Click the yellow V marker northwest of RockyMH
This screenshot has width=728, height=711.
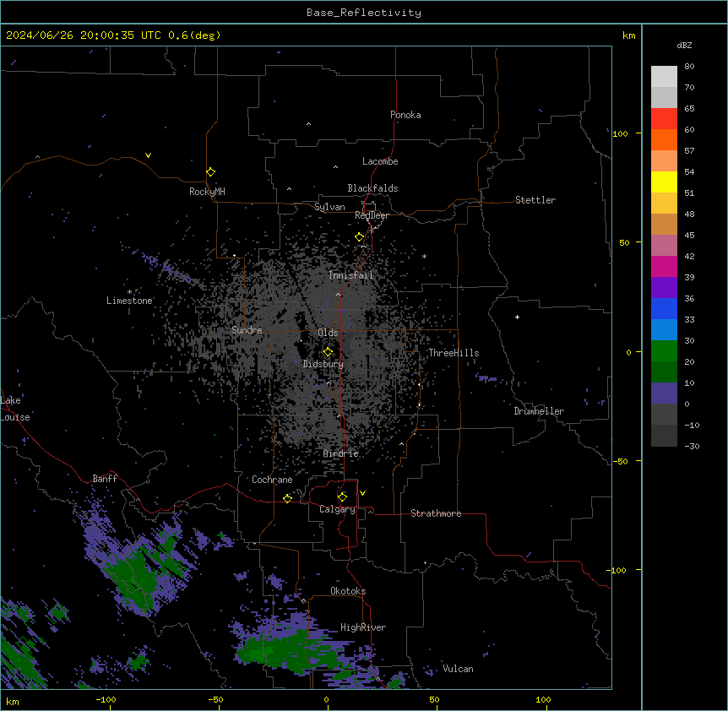tap(148, 155)
